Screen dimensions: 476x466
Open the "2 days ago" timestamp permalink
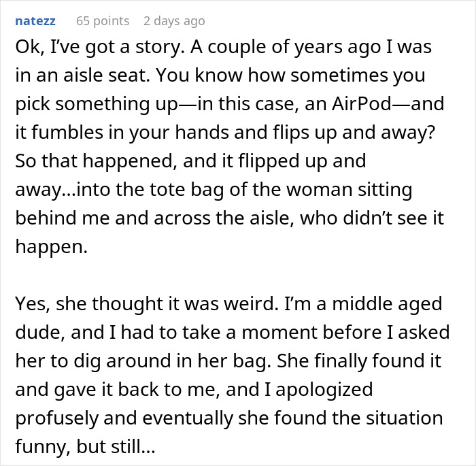174,21
